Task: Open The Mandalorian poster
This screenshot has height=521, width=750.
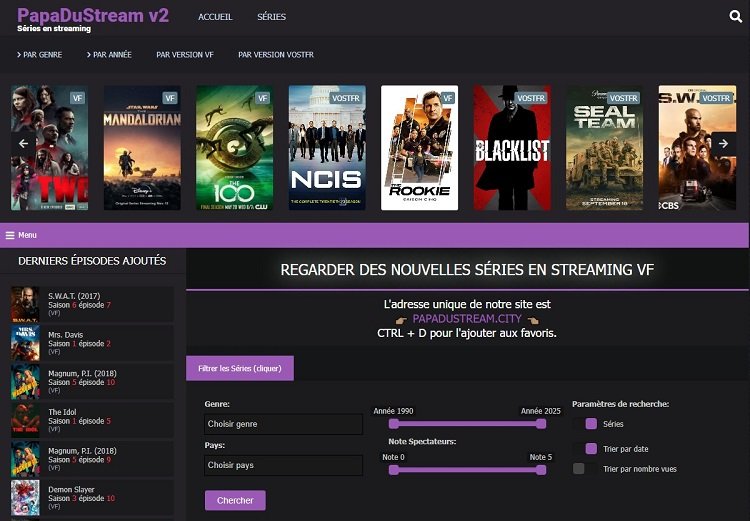Action: coord(142,148)
